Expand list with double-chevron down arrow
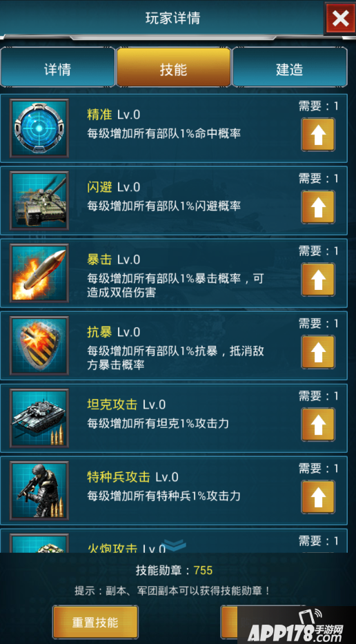356x644 pixels. coord(175,545)
